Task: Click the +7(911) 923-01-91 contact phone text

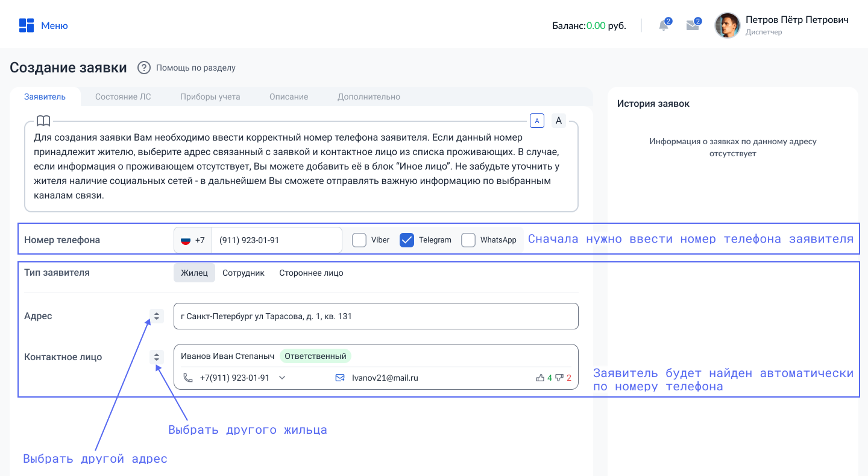Action: (x=234, y=378)
